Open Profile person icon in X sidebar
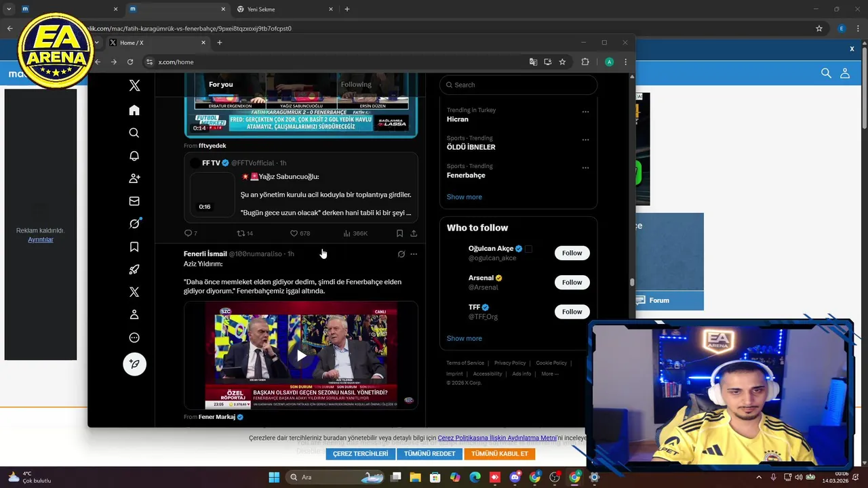 [x=134, y=314]
